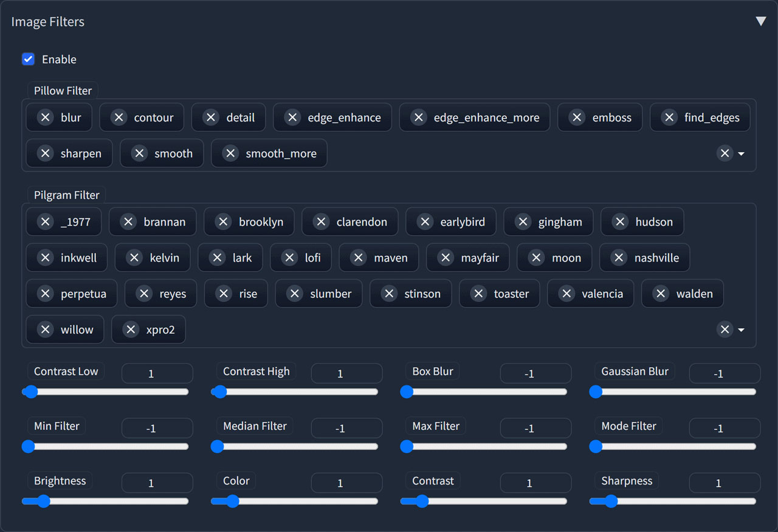Image resolution: width=778 pixels, height=532 pixels.
Task: Clear all Pilgram Filter selections
Action: [x=725, y=329]
